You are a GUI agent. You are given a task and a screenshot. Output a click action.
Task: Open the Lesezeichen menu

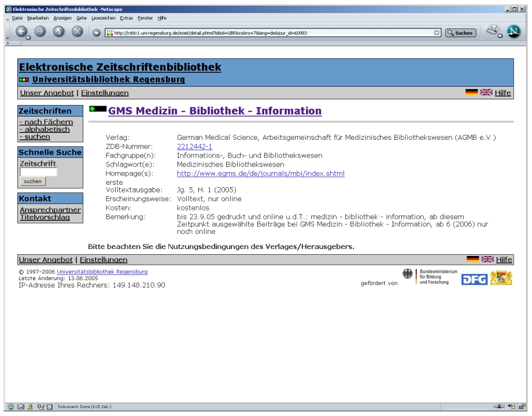[104, 17]
